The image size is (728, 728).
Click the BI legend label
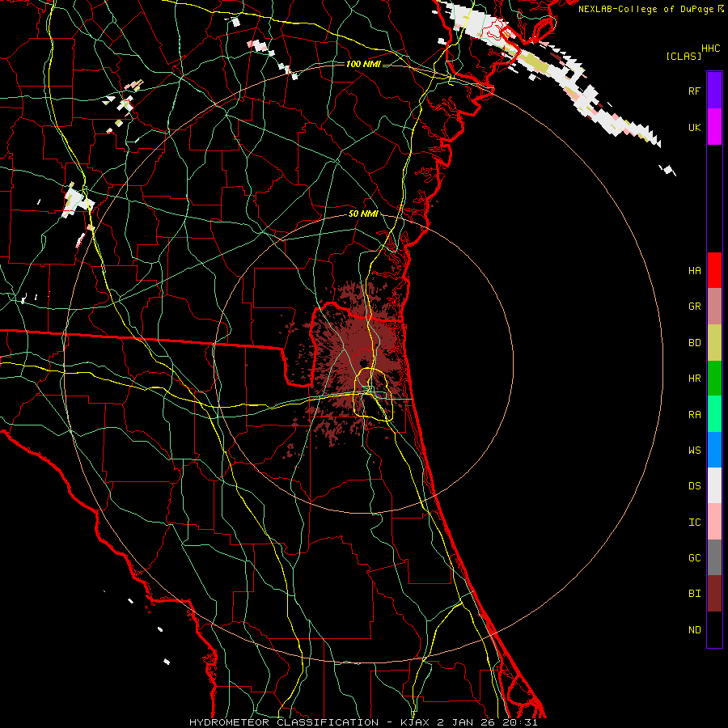(694, 594)
